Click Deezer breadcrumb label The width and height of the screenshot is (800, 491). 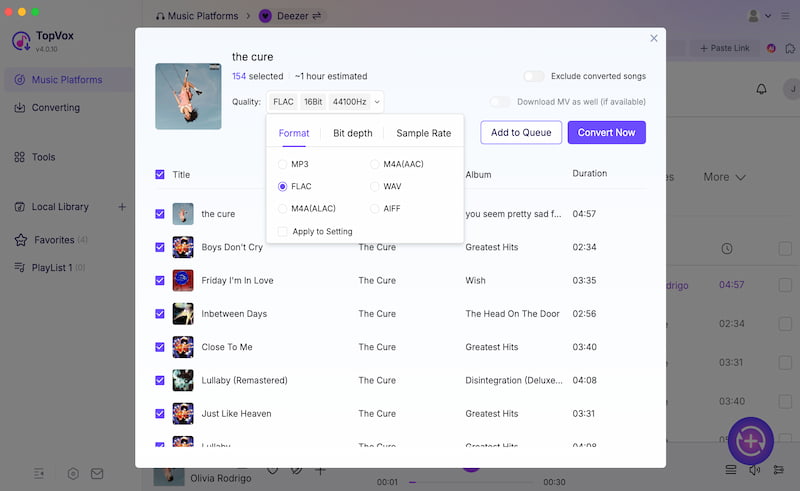coord(292,16)
